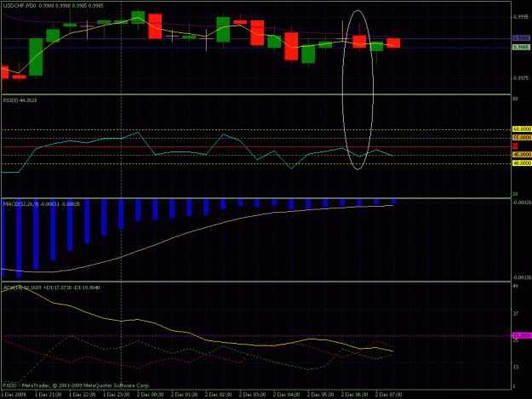Click the 2 Dec 05:30 time label
Image resolution: width=532 pixels, height=399 pixels.
tap(320, 395)
